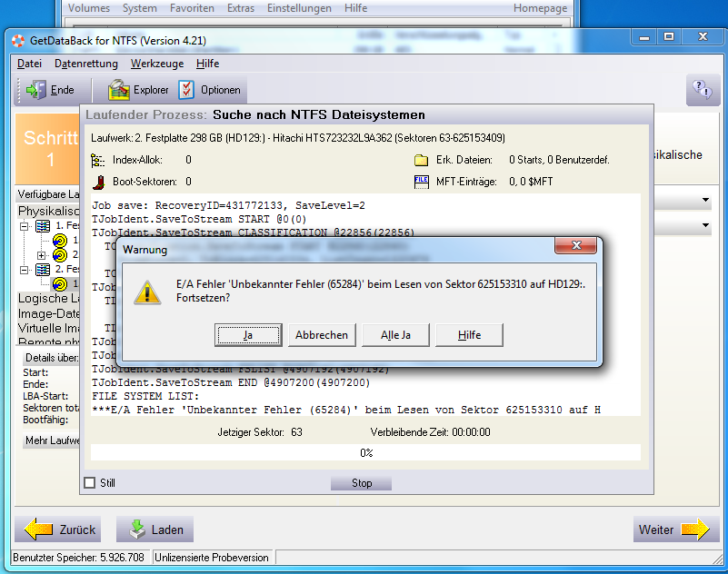Viewport: 728px width, 574px height.
Task: Select second partition under 1. Festplatte
Action: click(x=60, y=254)
